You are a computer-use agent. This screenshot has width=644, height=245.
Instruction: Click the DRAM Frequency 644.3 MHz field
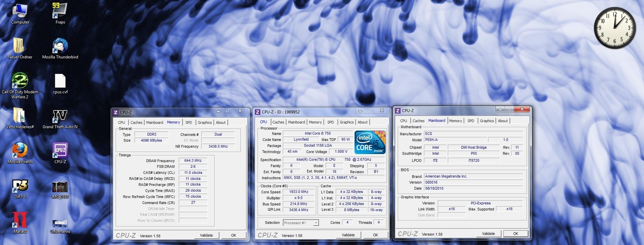coord(193,161)
